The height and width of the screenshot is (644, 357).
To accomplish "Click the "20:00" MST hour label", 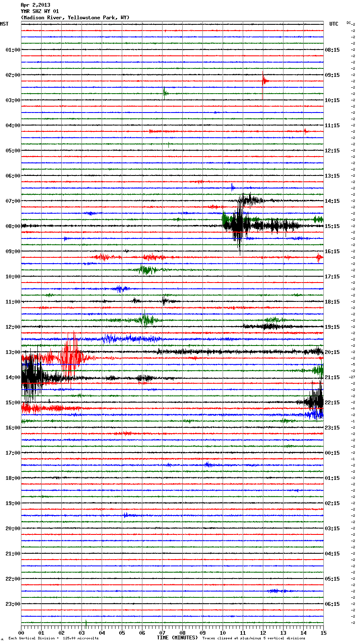I will pos(13,529).
